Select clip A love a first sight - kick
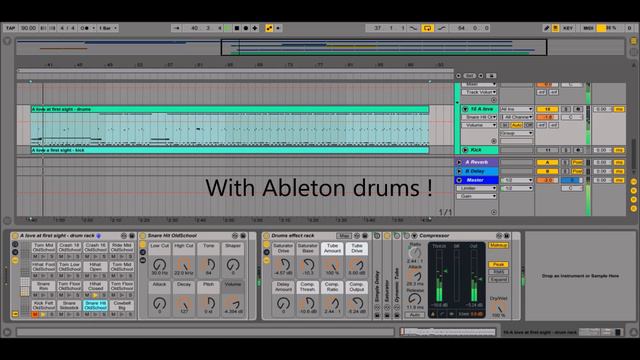Image resolution: width=640 pixels, height=360 pixels. [x=230, y=150]
